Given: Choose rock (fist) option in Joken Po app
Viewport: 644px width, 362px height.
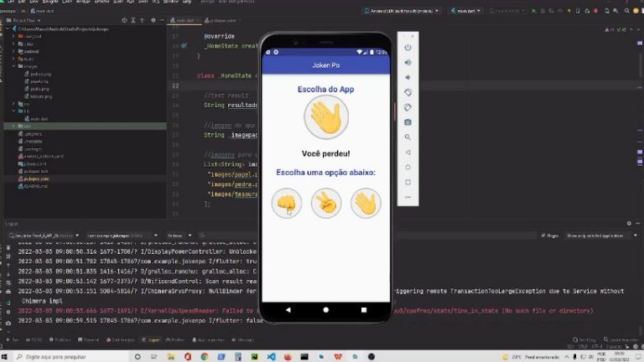Looking at the screenshot, I should tap(287, 203).
